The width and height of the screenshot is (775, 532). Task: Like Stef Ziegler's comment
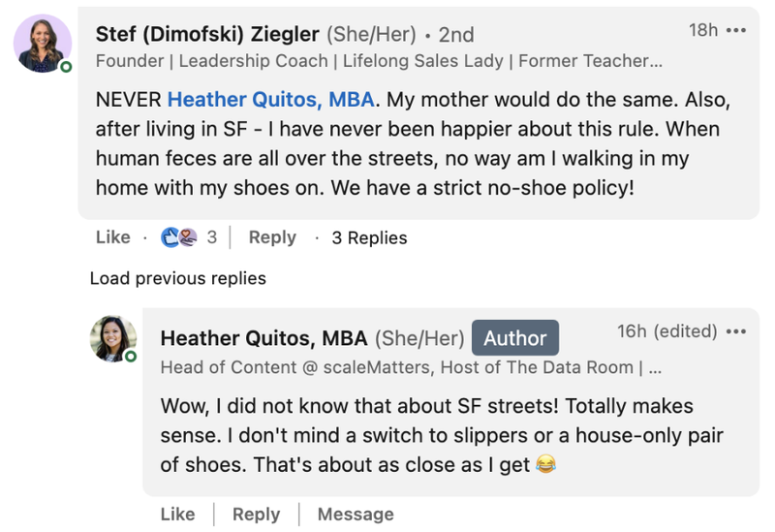tap(112, 237)
